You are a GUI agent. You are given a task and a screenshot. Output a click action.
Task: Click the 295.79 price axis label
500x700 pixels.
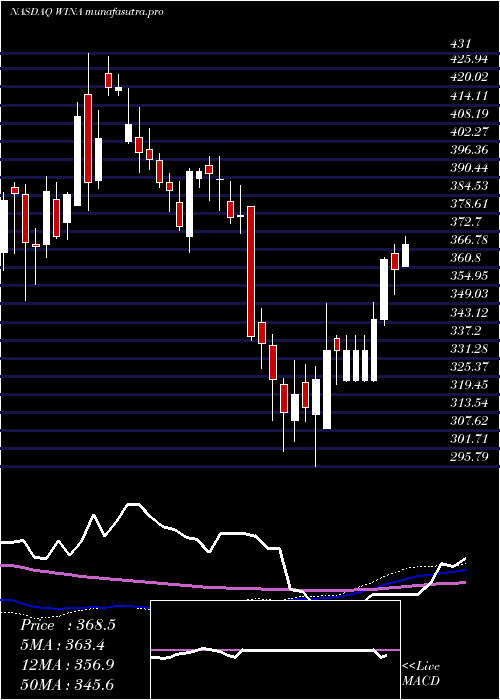[x=469, y=457]
